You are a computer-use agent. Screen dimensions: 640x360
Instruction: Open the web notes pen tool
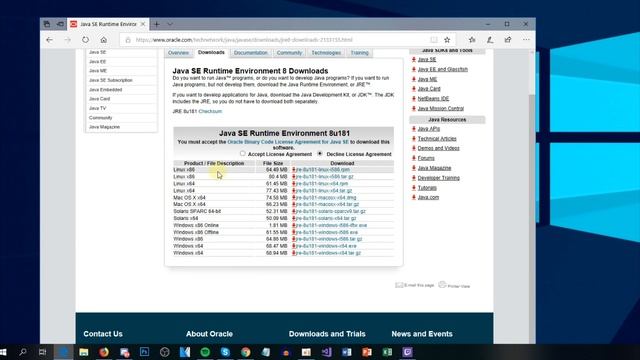[490, 40]
